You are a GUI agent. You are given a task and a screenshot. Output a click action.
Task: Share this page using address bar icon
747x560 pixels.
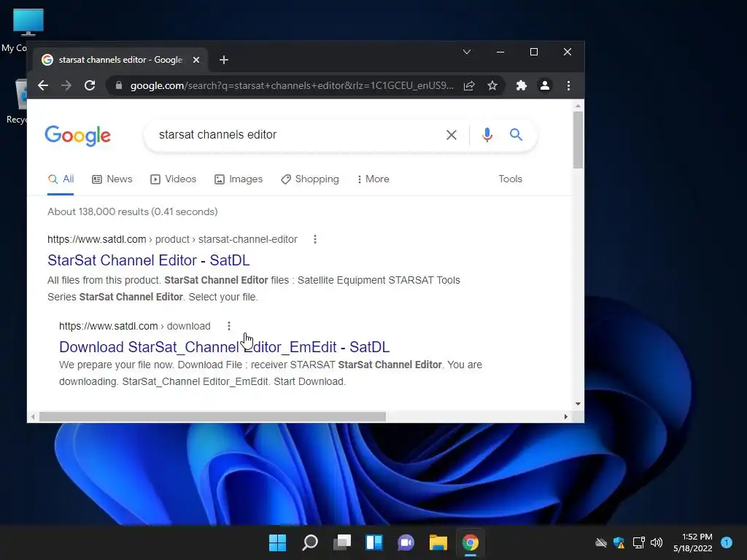click(x=469, y=86)
